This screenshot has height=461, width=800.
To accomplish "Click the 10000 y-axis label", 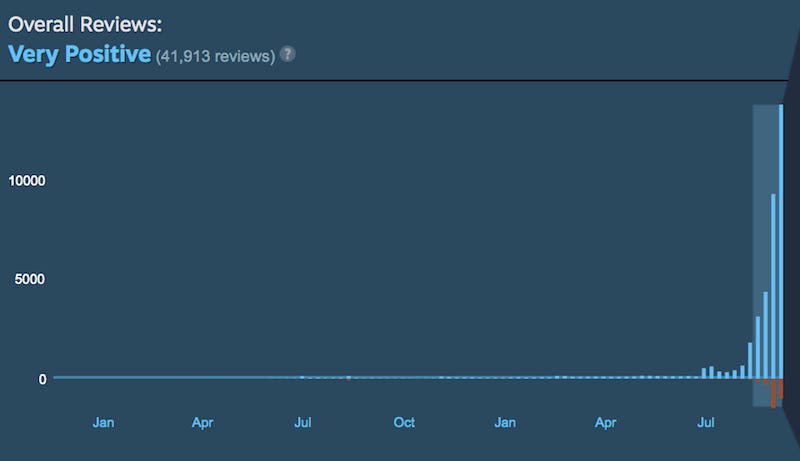I will [28, 180].
